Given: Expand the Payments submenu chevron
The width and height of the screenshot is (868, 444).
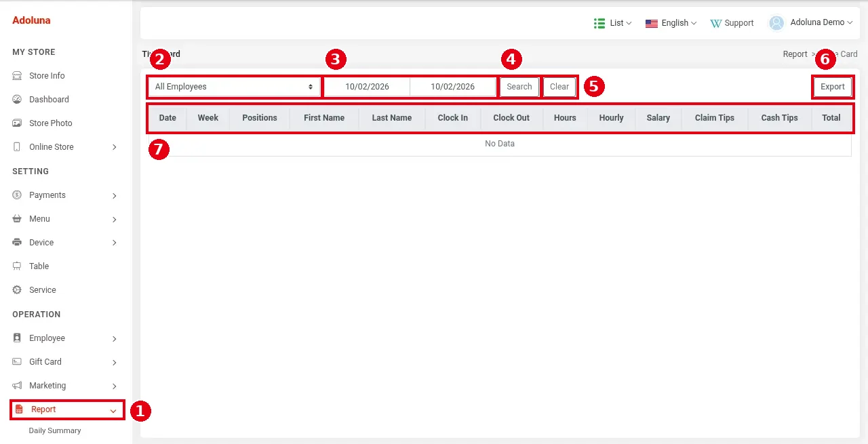Looking at the screenshot, I should 114,196.
